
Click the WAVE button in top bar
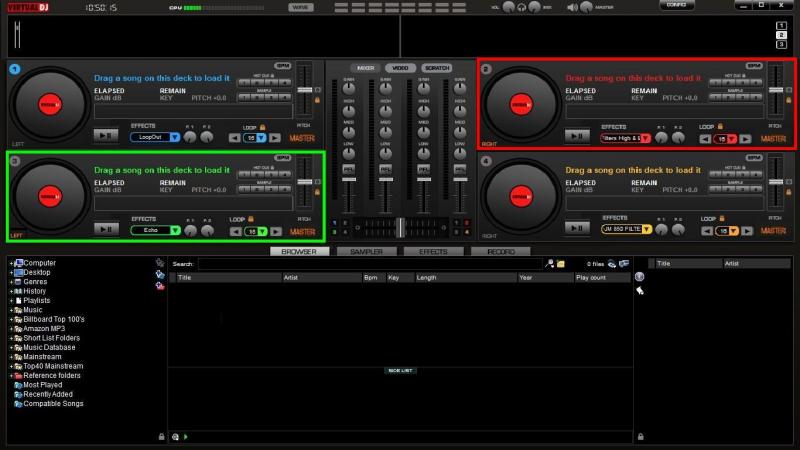301,8
